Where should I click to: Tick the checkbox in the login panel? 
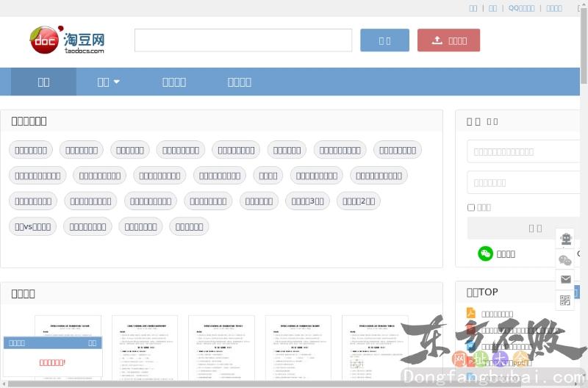coord(471,207)
